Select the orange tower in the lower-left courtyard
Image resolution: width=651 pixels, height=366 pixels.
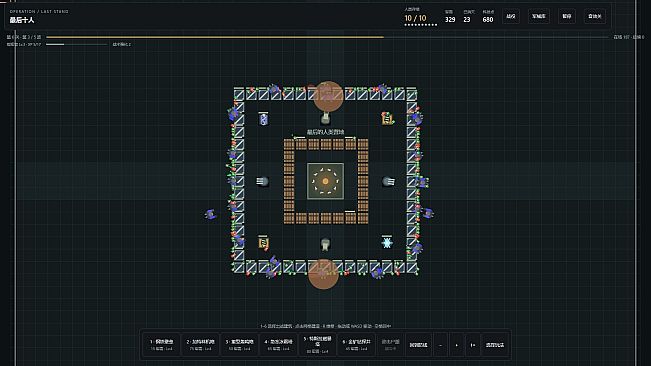pos(263,243)
